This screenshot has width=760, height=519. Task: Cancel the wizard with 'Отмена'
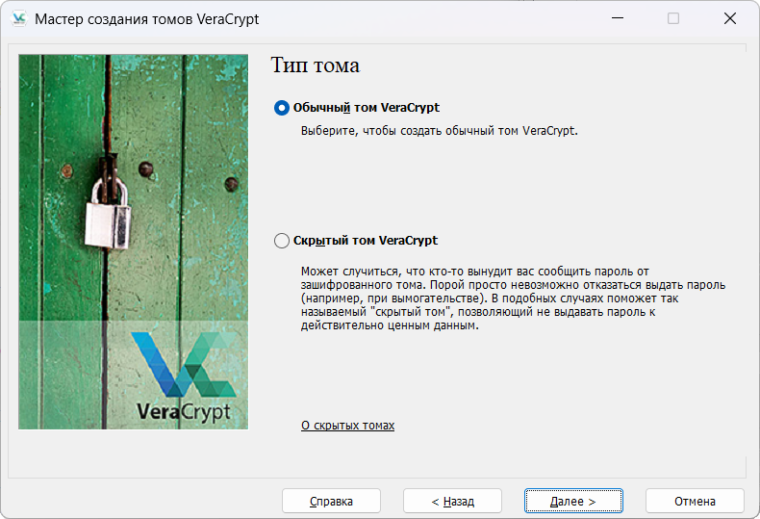(694, 501)
